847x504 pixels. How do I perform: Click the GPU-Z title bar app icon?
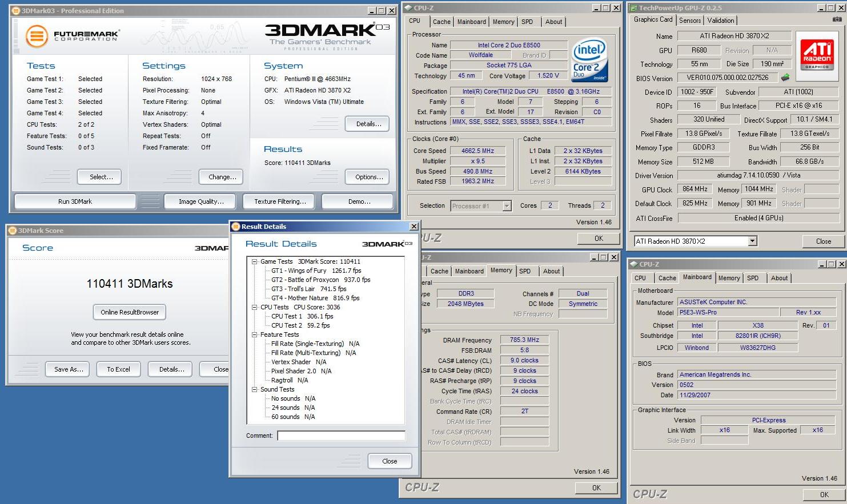pyautogui.click(x=633, y=8)
